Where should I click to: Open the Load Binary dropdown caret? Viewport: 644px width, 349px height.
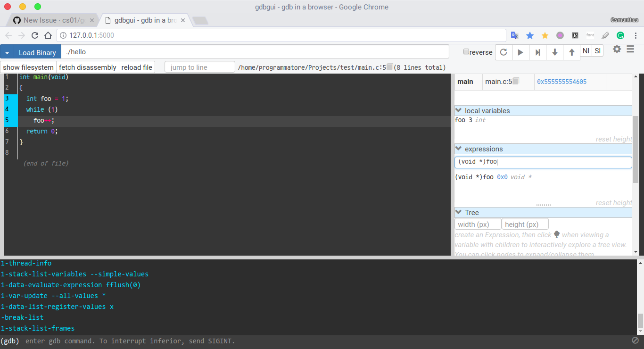6,52
